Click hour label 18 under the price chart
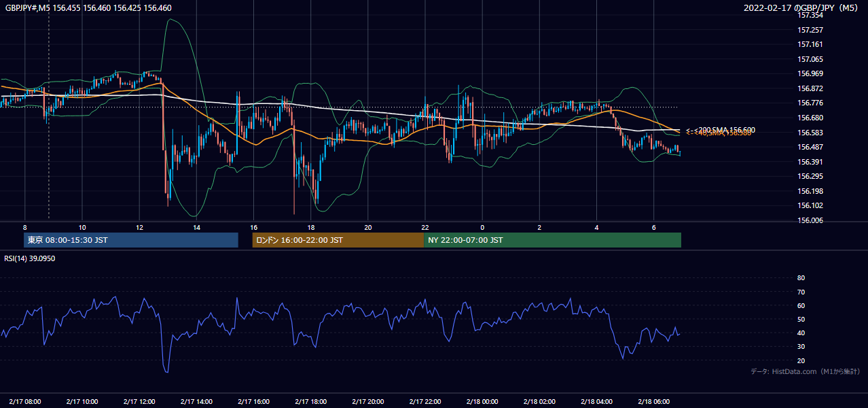The width and height of the screenshot is (868, 408). [310, 227]
